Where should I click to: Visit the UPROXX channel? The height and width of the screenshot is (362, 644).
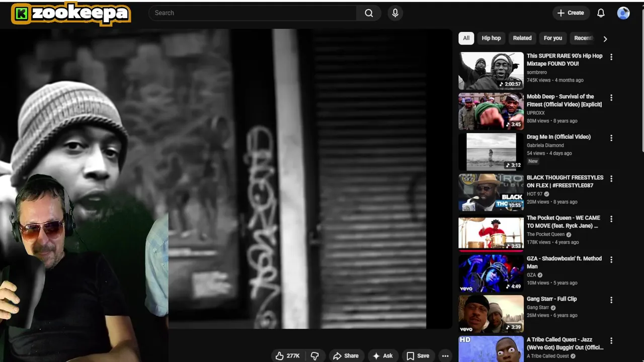coord(535,113)
